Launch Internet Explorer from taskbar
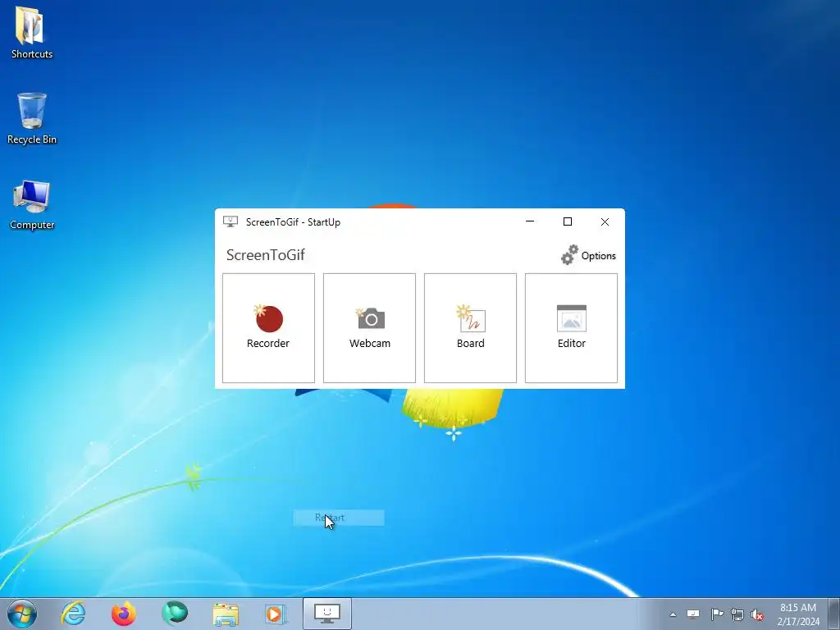 pyautogui.click(x=73, y=614)
